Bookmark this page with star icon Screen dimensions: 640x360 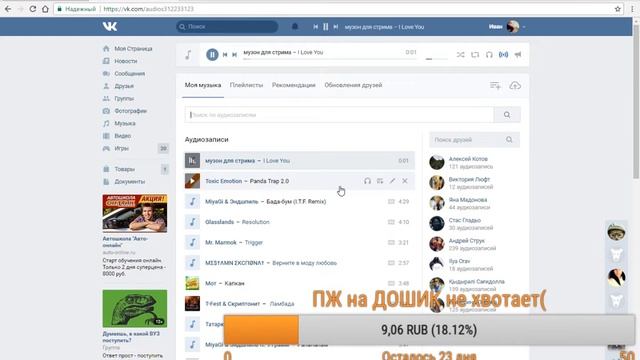(x=618, y=9)
